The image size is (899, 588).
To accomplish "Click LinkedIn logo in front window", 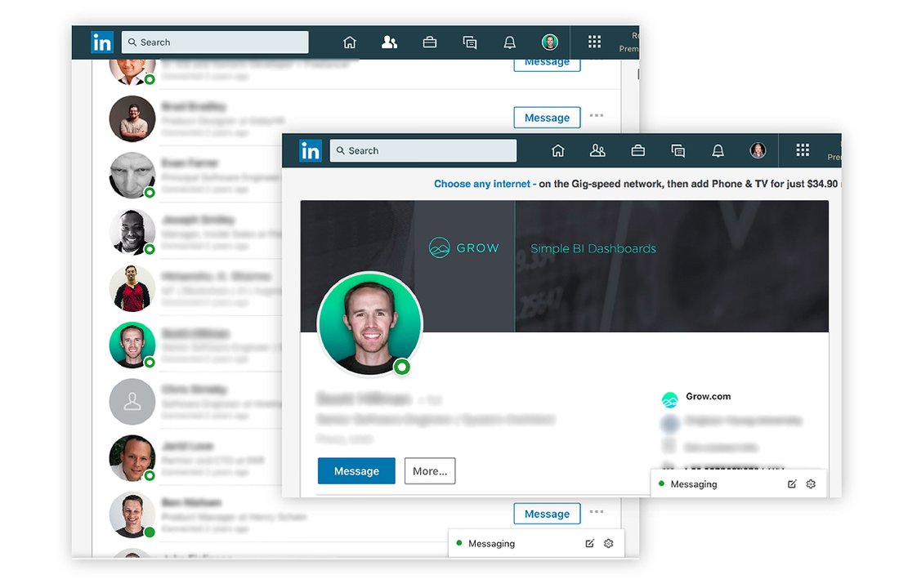I will pyautogui.click(x=311, y=151).
